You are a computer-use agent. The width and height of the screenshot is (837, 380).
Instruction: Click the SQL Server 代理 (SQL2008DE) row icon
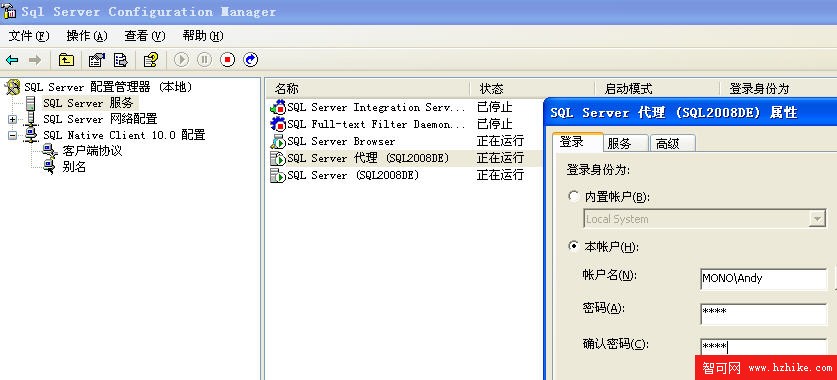(x=278, y=159)
